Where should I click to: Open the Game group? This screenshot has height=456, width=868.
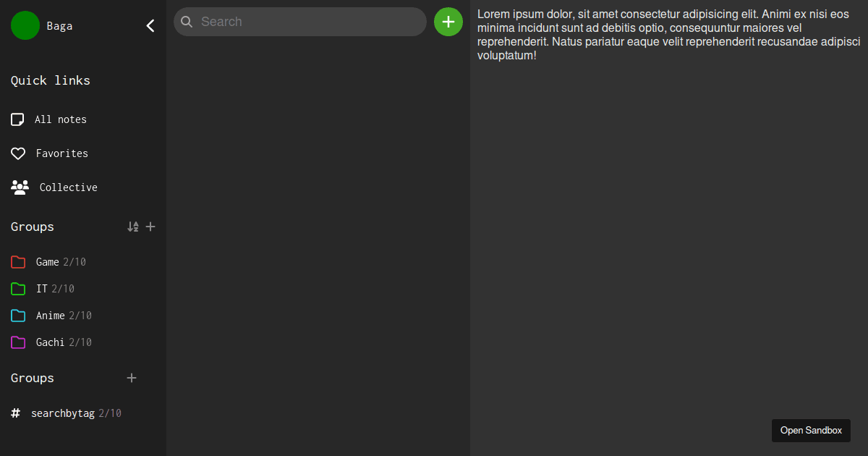[x=48, y=262]
